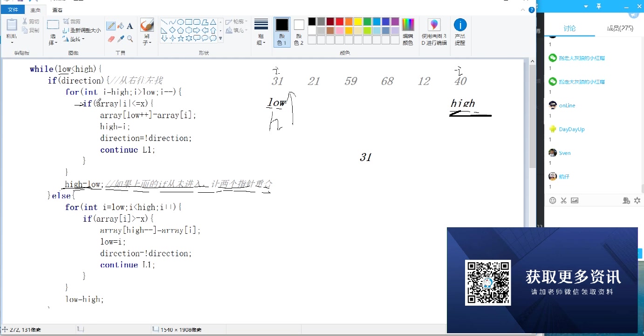Click the Product alert (产品提醒) info icon
644x336 pixels.
point(460,25)
